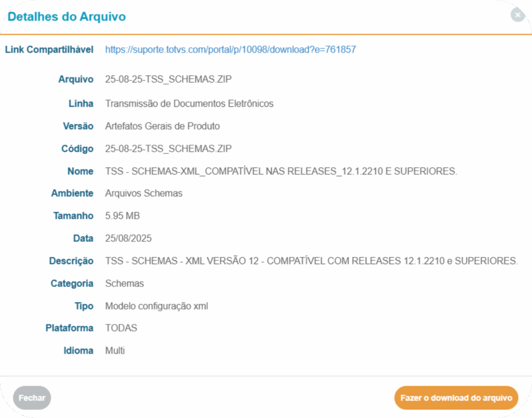Click the Código value 25-08-25-TSS_SCHEMAS.ZIP
The height and width of the screenshot is (418, 532).
pyautogui.click(x=168, y=149)
